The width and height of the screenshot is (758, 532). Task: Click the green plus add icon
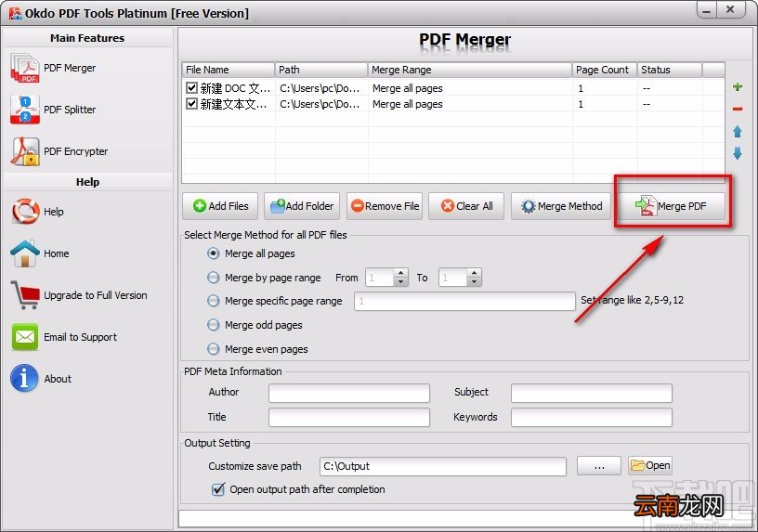[x=738, y=87]
